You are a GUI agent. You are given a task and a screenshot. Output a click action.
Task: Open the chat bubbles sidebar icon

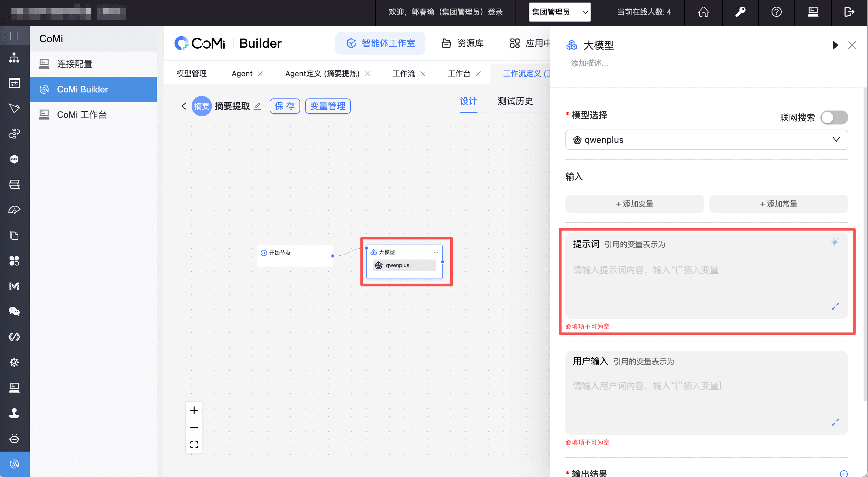point(14,311)
